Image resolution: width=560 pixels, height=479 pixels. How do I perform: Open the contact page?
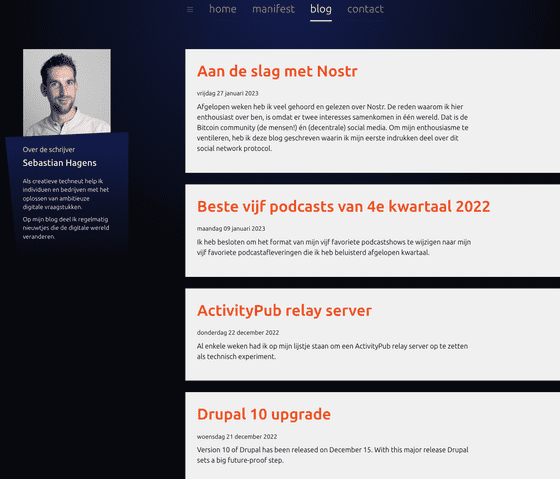pyautogui.click(x=365, y=9)
